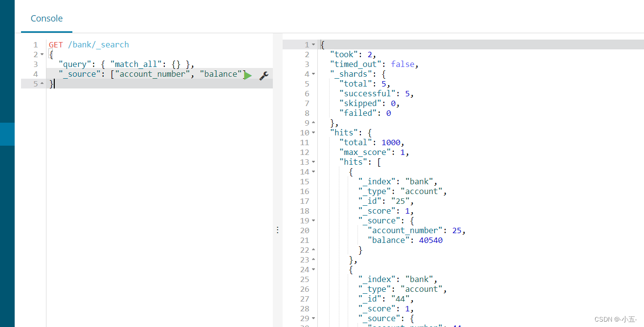
Task: Click the highlighted app icon in left sidebar
Action: pyautogui.click(x=7, y=134)
